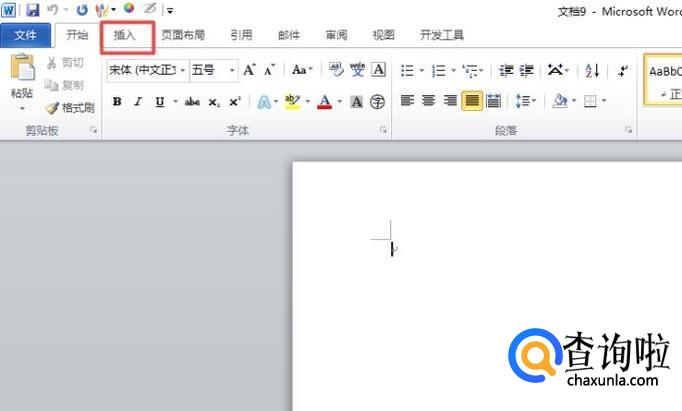Open the 审阅 Review tab
Image resolution: width=682 pixels, height=411 pixels.
[x=336, y=35]
